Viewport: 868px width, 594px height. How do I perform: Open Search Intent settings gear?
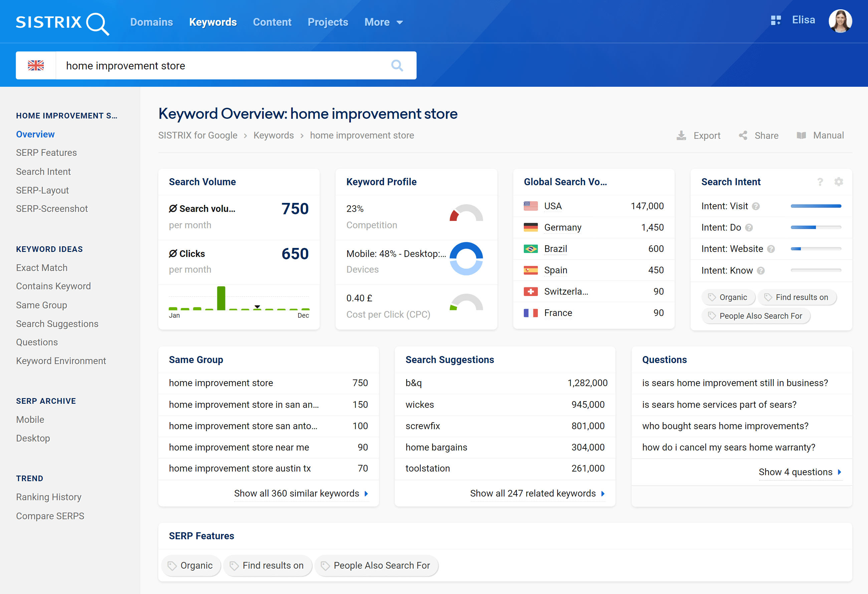[x=839, y=182]
